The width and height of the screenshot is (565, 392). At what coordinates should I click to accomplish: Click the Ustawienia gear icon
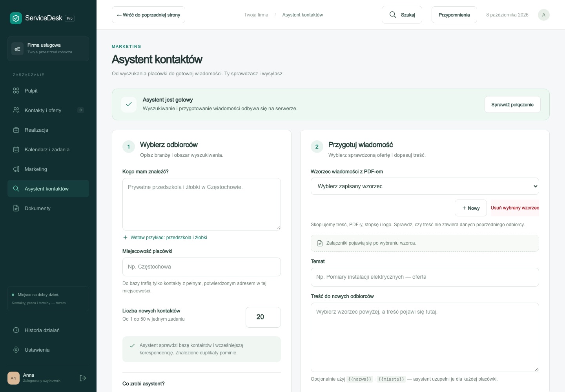click(x=16, y=350)
